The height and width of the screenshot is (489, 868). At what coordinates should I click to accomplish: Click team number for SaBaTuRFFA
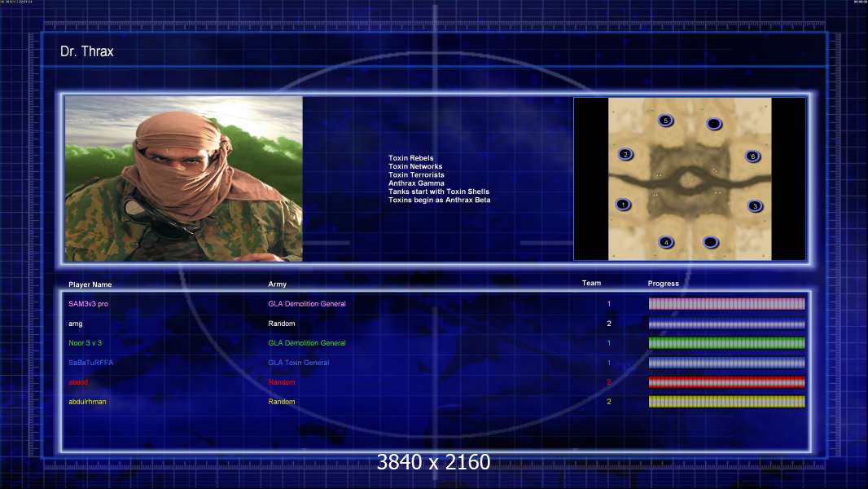[609, 363]
